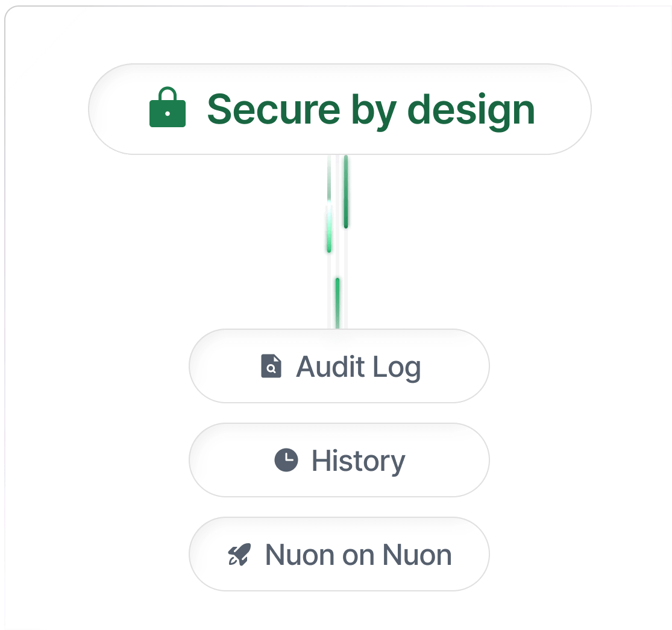Image resolution: width=672 pixels, height=630 pixels.
Task: Click the green padlock icon
Action: coord(167,108)
